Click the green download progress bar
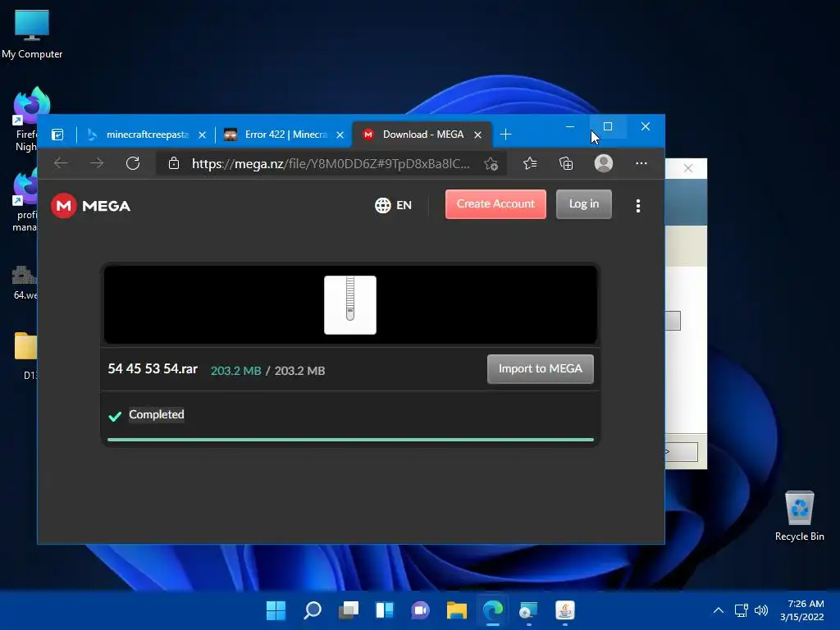Image resolution: width=840 pixels, height=630 pixels. [x=350, y=440]
